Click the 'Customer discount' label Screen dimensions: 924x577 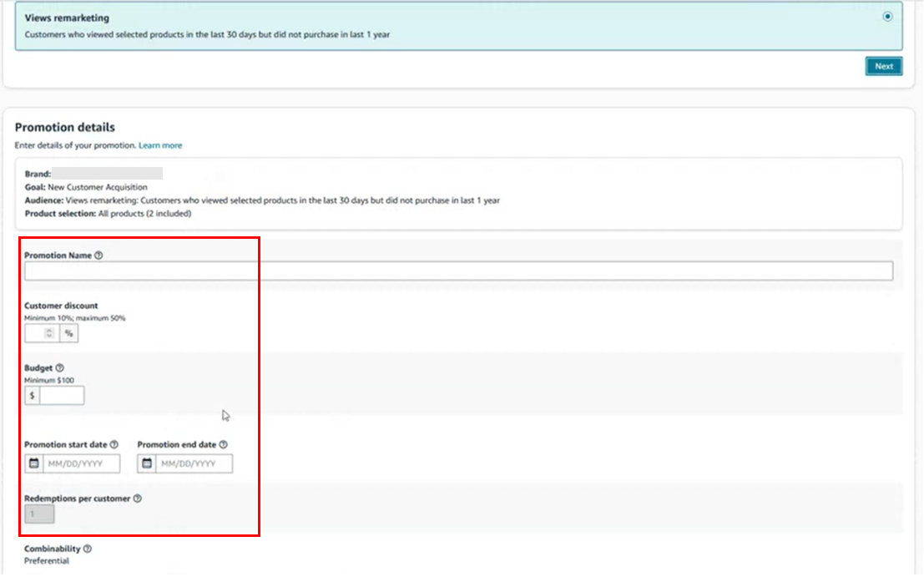(61, 306)
